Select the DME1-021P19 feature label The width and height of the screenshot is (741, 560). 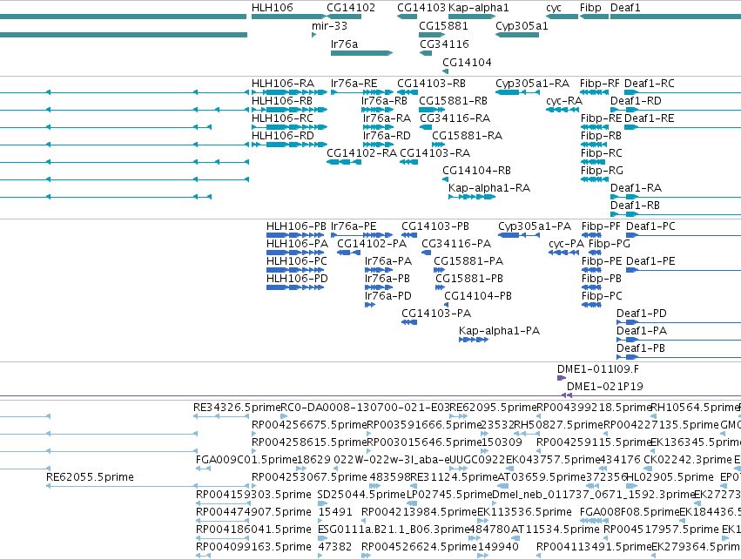(x=605, y=387)
